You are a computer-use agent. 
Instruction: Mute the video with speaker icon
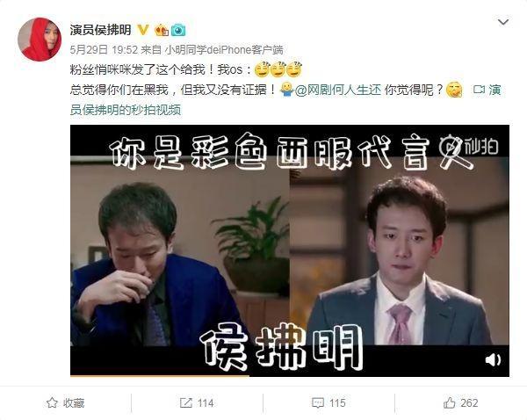[493, 359]
